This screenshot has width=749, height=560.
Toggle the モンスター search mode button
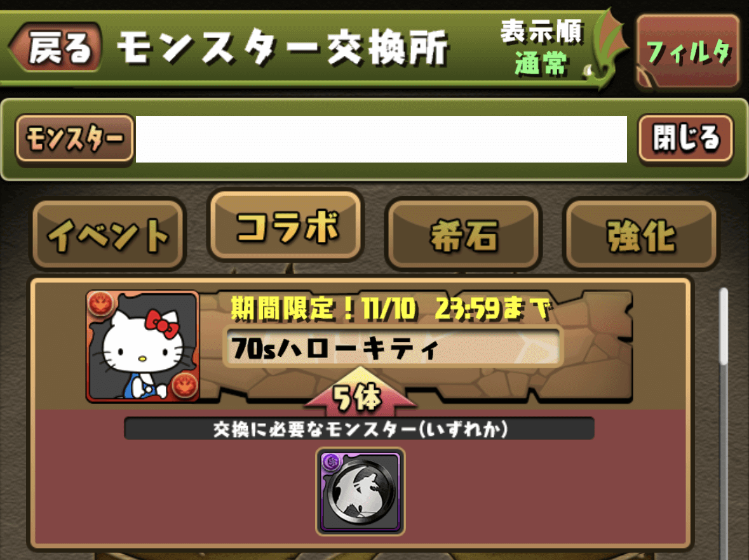[x=74, y=138]
